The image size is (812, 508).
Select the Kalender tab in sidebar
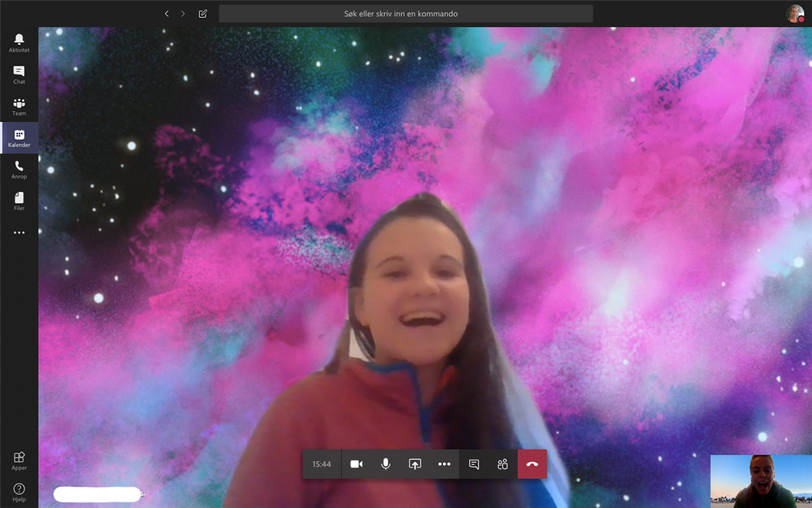point(19,138)
